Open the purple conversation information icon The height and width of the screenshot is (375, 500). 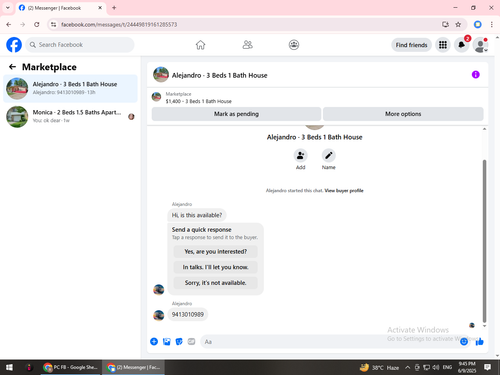coord(475,75)
